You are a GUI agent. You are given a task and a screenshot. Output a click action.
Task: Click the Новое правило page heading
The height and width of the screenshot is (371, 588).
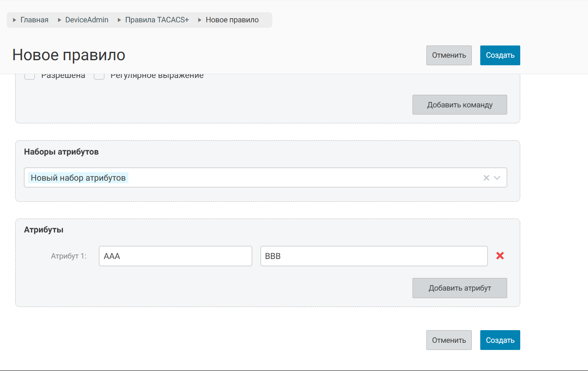coord(69,55)
